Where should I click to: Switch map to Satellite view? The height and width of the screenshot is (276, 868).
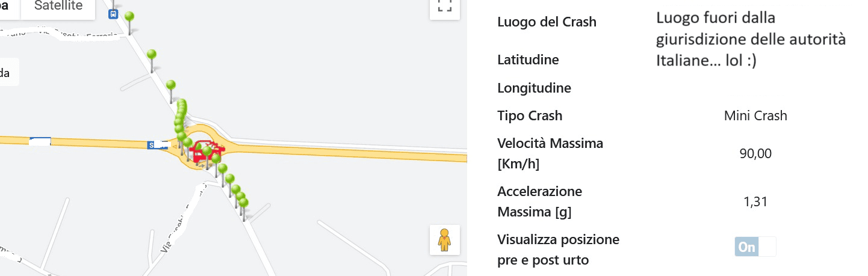click(x=58, y=7)
